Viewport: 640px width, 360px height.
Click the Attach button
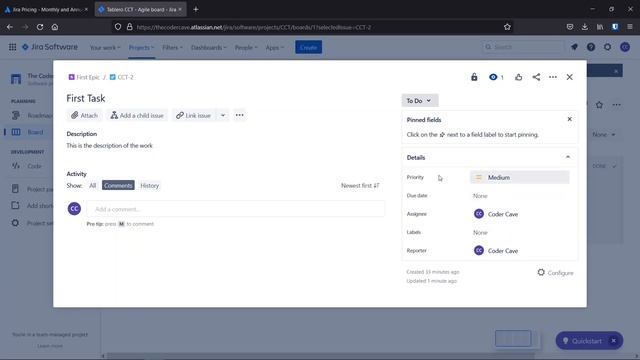click(x=84, y=116)
